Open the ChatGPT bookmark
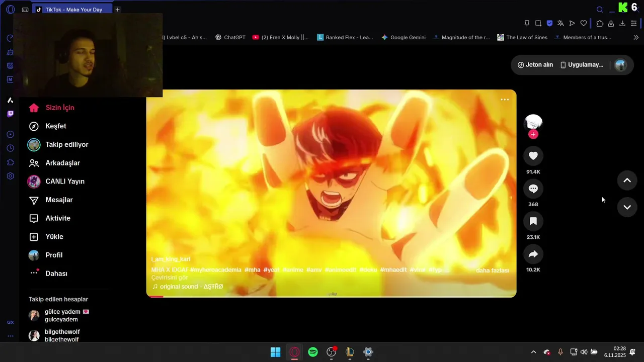The image size is (644, 362). point(230,37)
